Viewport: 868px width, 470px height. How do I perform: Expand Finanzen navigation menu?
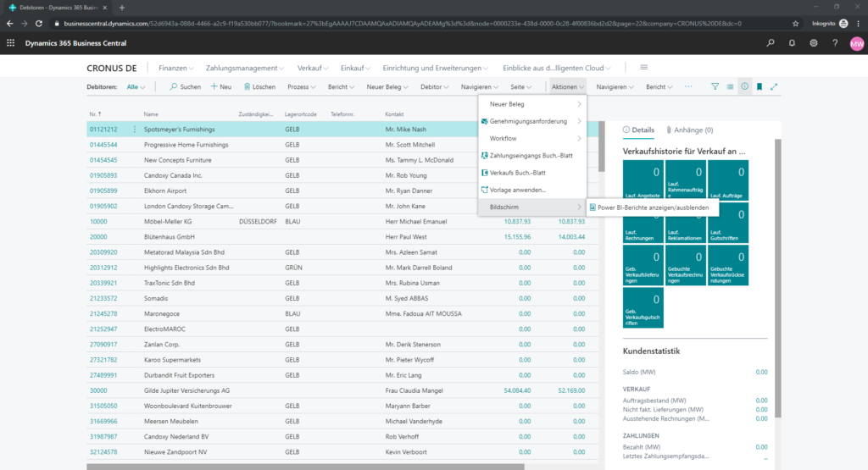[x=176, y=68]
